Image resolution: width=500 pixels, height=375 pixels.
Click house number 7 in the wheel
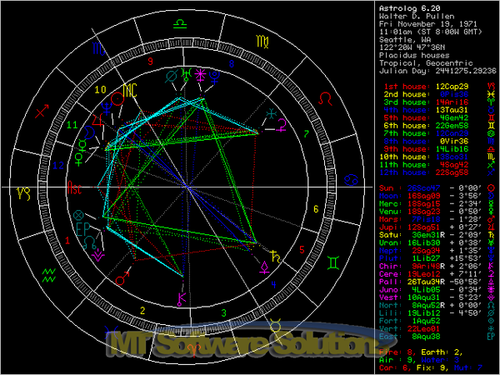(306, 134)
